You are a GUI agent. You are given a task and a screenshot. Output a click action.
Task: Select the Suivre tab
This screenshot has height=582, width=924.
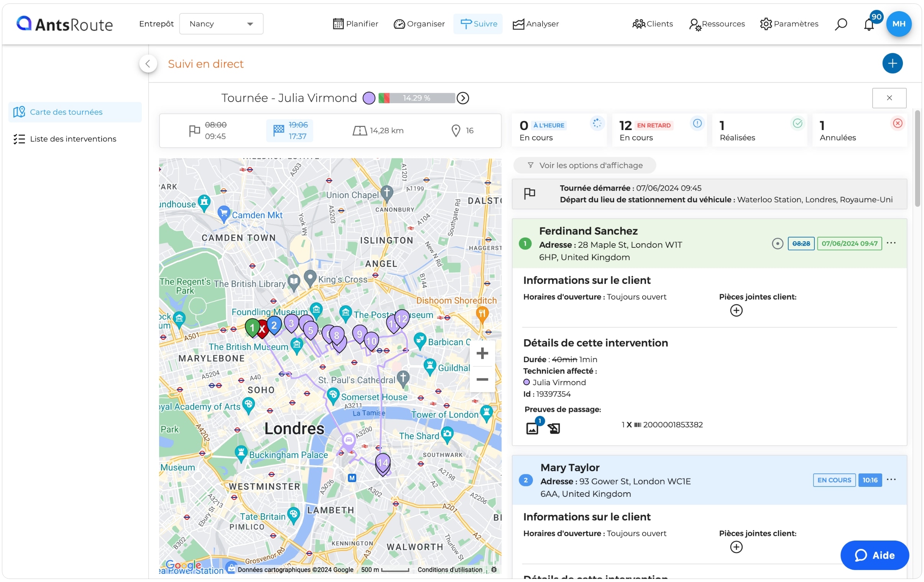478,24
